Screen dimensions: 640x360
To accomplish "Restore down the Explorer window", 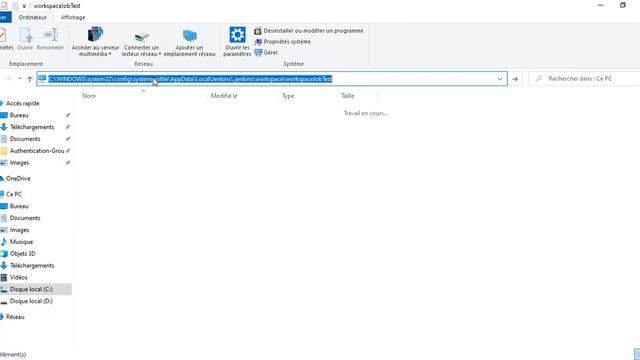I will click(623, 5).
